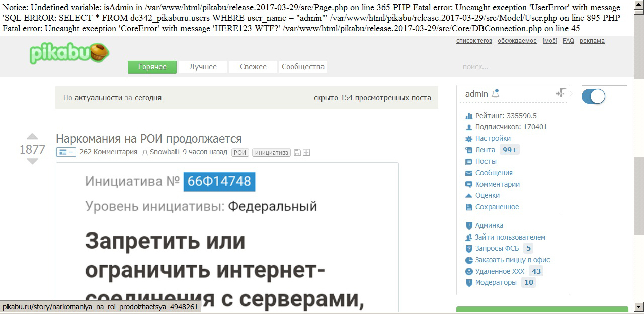Downvote the post rated 1877
Image resolution: width=644 pixels, height=314 pixels.
click(32, 162)
